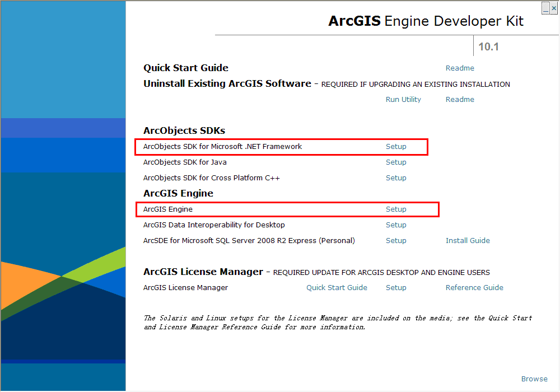Viewport: 560px width, 392px height.
Task: Click the version number 10.1
Action: pyautogui.click(x=488, y=47)
